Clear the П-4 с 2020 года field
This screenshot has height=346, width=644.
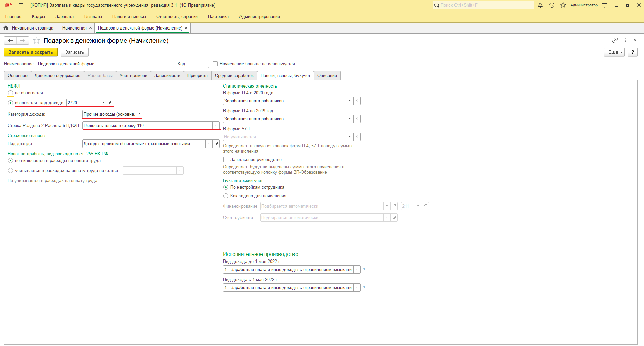(357, 101)
